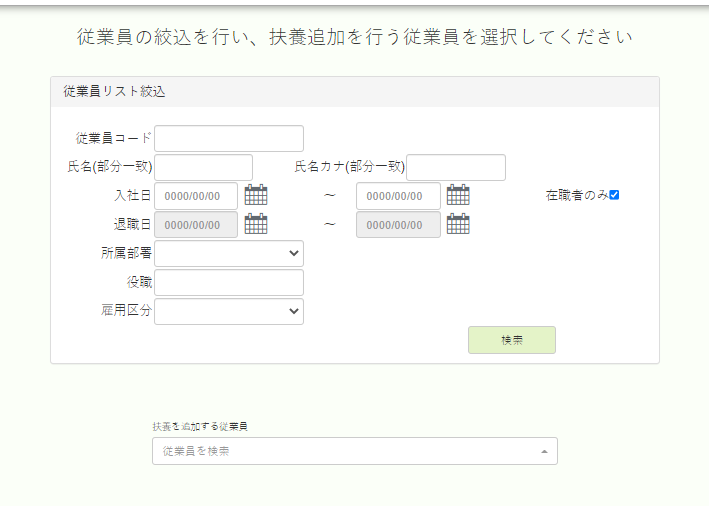
Task: Open calendar for 入社日 start date
Action: (256, 195)
